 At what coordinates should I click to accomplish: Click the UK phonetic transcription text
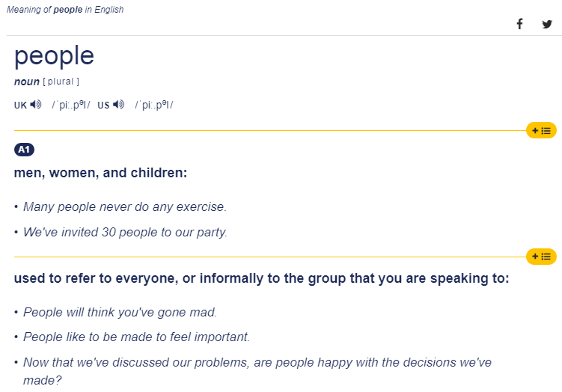point(71,105)
